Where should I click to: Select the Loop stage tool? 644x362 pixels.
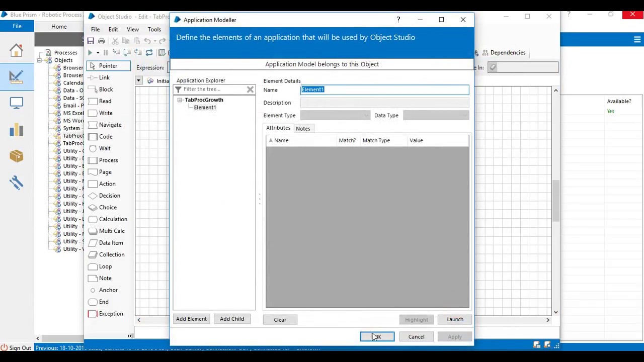[x=105, y=266]
